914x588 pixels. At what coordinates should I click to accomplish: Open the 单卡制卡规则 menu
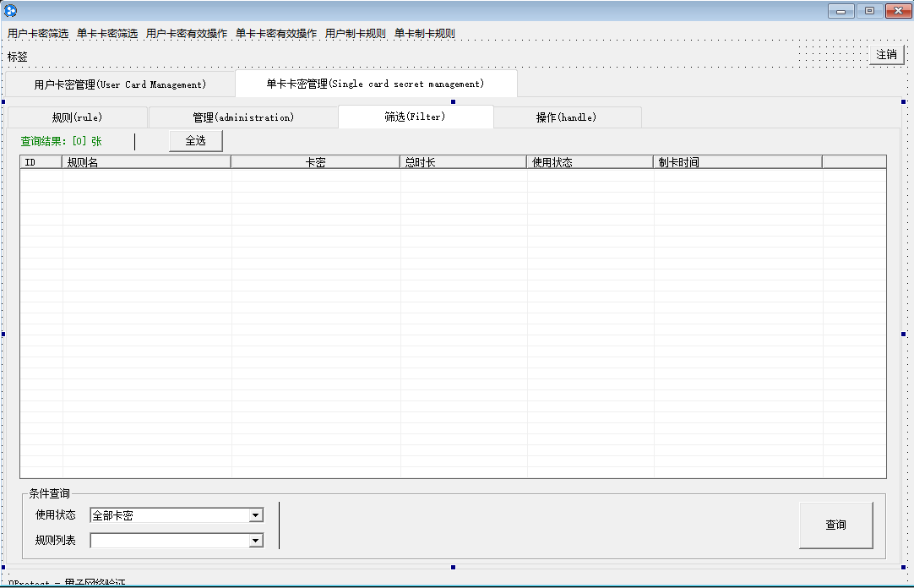click(x=425, y=34)
